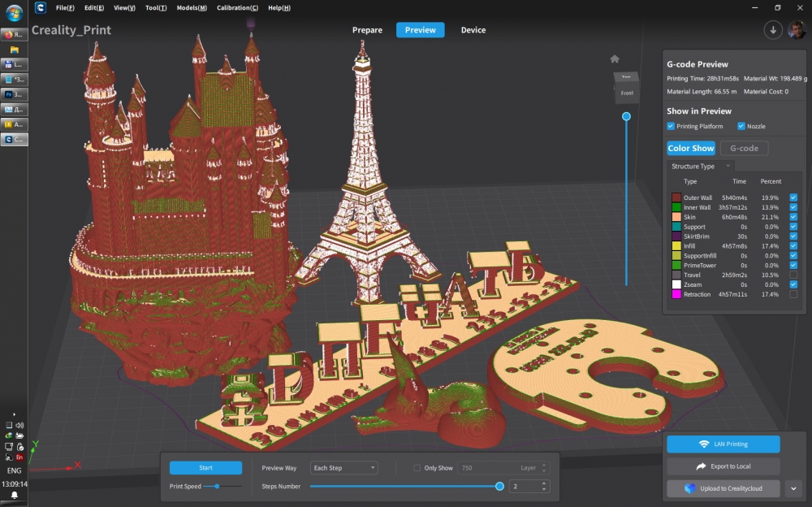Click the home view reset icon

point(615,58)
